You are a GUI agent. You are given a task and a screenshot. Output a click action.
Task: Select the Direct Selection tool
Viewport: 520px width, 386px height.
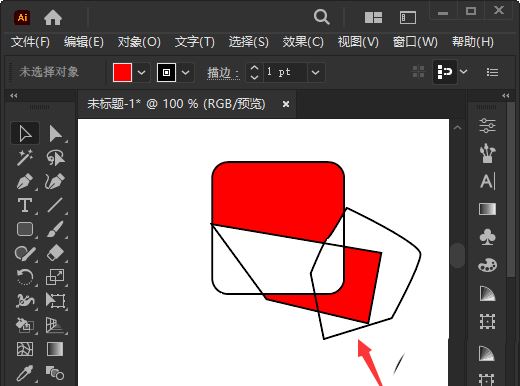coord(55,133)
